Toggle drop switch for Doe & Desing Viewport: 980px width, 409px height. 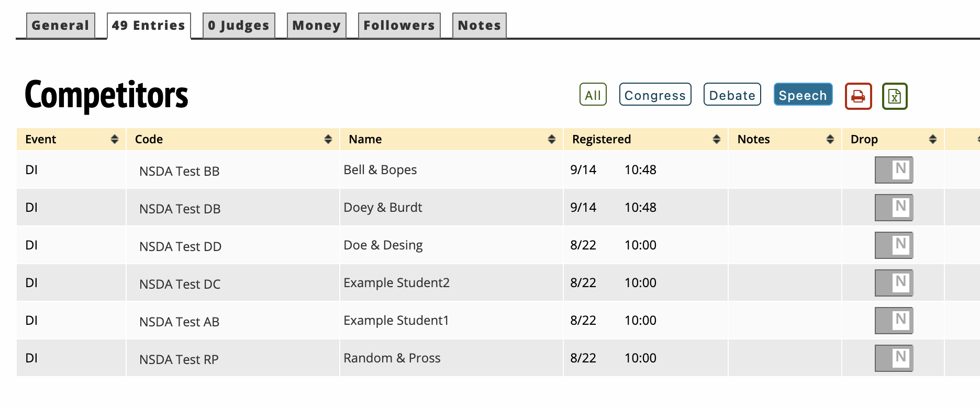click(x=894, y=245)
